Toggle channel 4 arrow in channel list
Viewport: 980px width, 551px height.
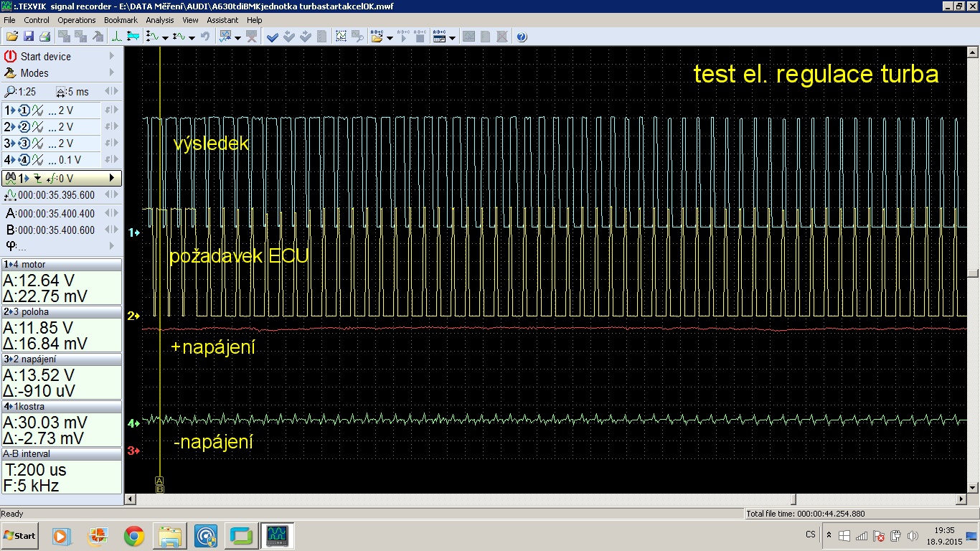(9, 160)
